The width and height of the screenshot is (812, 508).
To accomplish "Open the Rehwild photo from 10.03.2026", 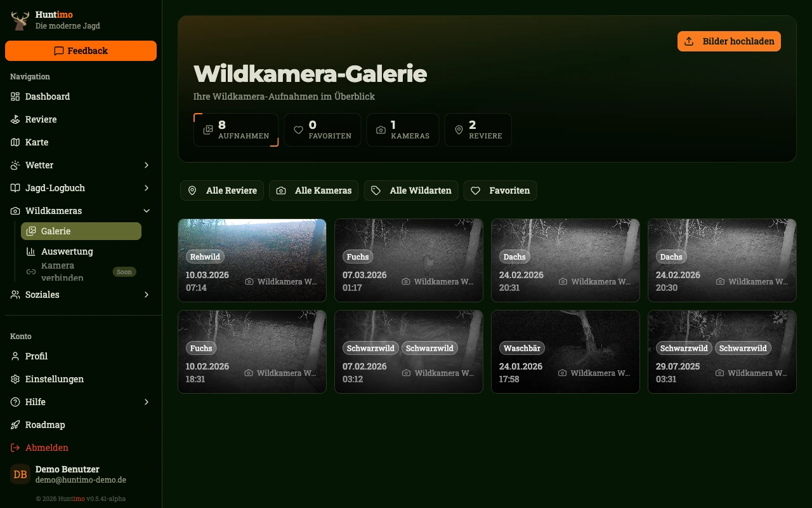I will coord(252,260).
